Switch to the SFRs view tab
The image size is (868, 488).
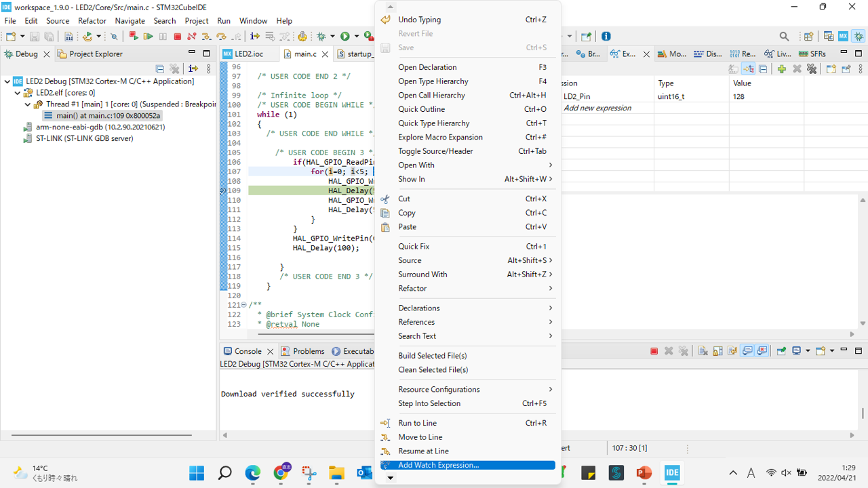coord(812,54)
